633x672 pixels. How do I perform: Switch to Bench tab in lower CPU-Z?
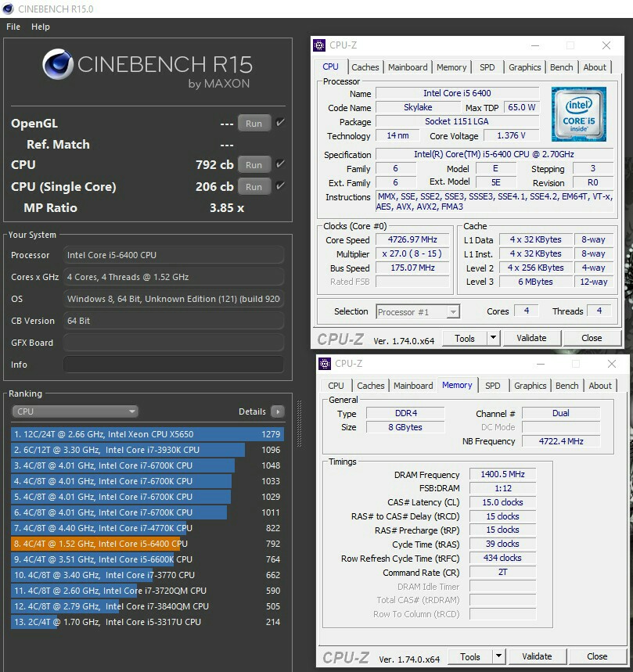click(567, 386)
